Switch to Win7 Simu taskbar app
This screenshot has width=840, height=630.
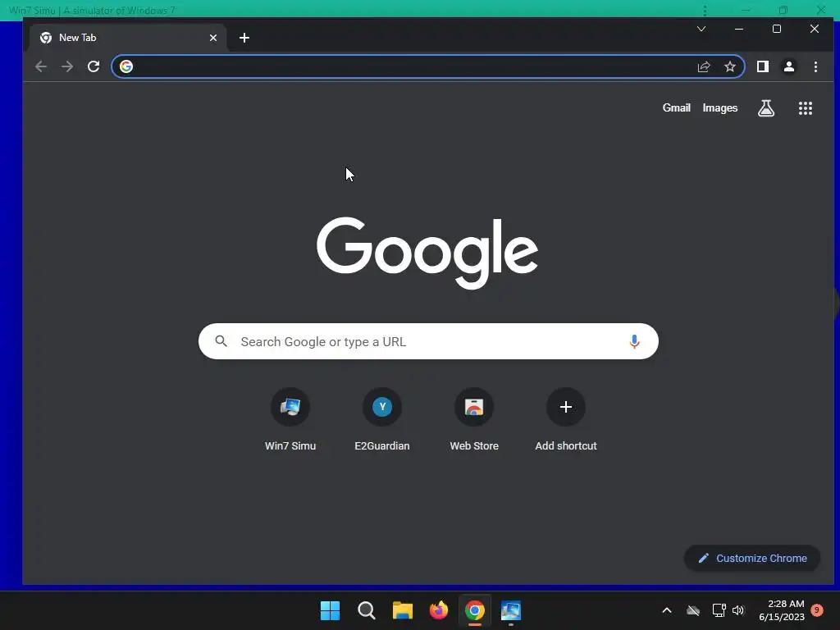pos(511,610)
